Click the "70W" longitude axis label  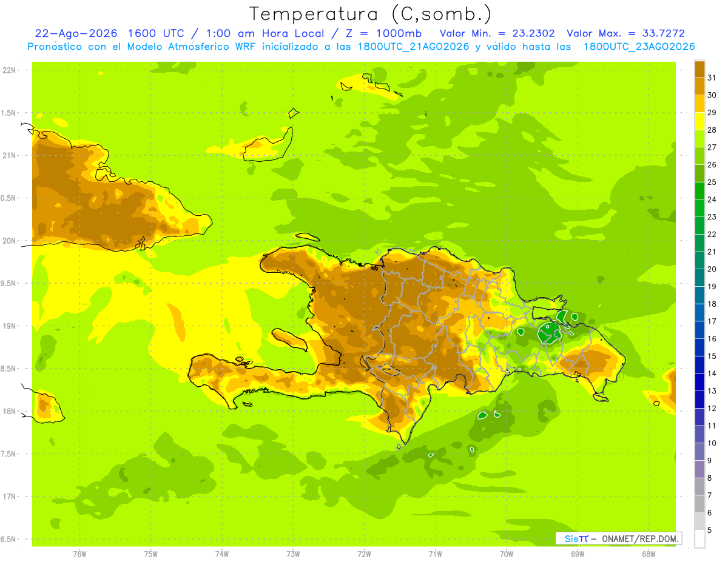(507, 554)
